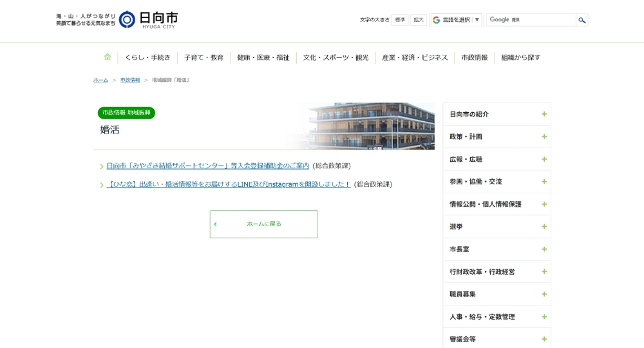Click the Google search magnifier button
This screenshot has height=348, width=644.
582,20
